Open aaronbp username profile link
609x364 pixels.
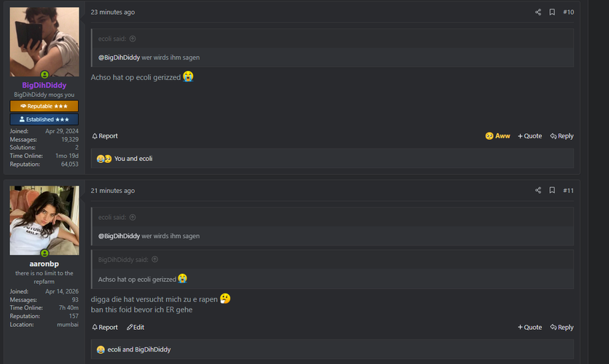point(44,264)
